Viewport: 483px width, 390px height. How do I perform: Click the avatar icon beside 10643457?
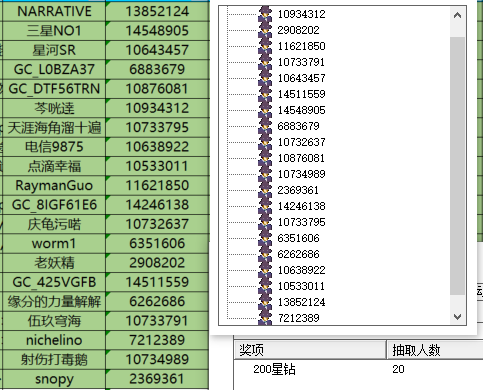265,78
